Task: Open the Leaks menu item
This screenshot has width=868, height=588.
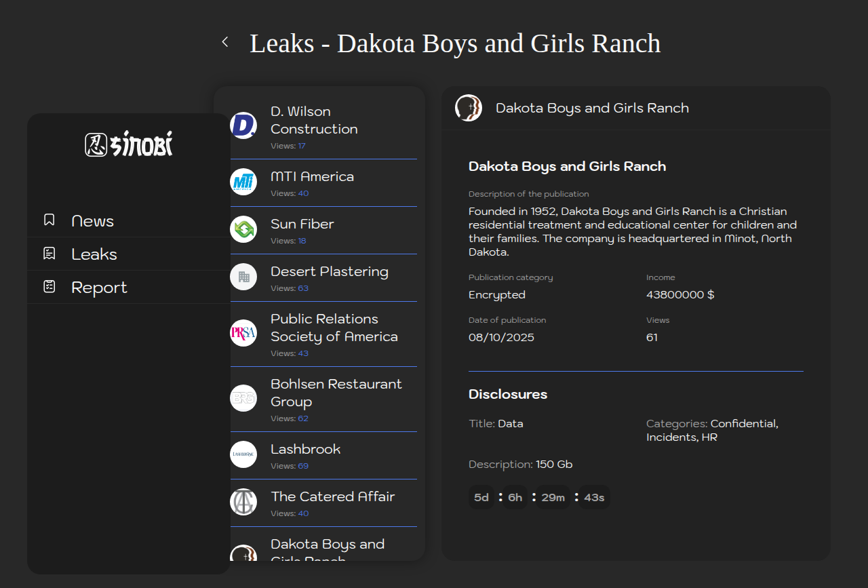Action: (94, 254)
